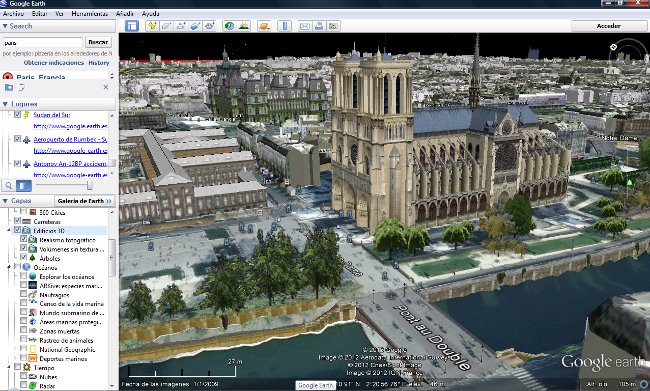Disable the Edificios 3D layer checkbox

tap(17, 230)
